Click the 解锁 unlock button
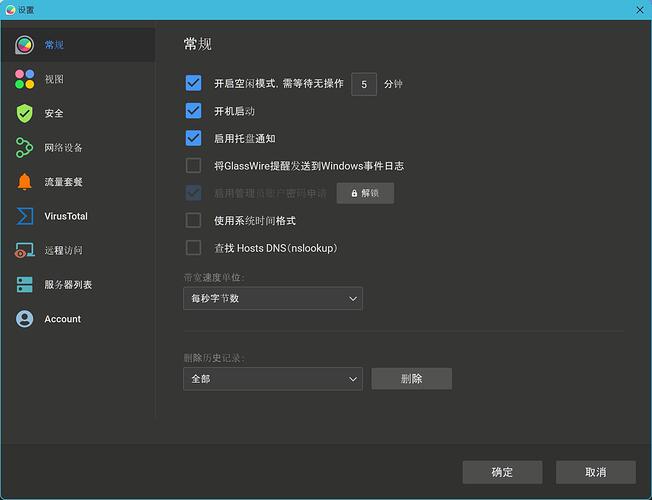Viewport: 652px width, 500px height. [x=364, y=193]
